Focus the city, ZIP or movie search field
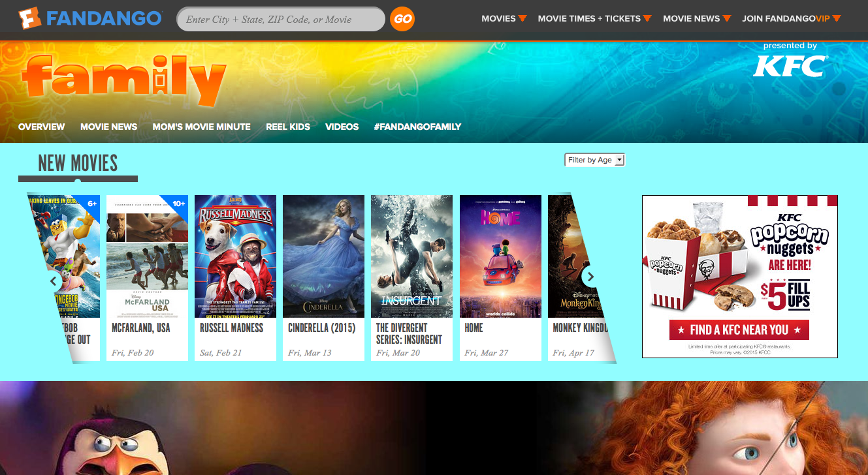This screenshot has width=868, height=475. click(x=281, y=19)
